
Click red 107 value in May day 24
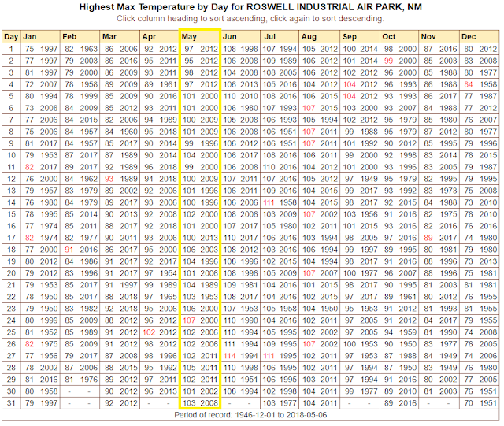click(189, 320)
